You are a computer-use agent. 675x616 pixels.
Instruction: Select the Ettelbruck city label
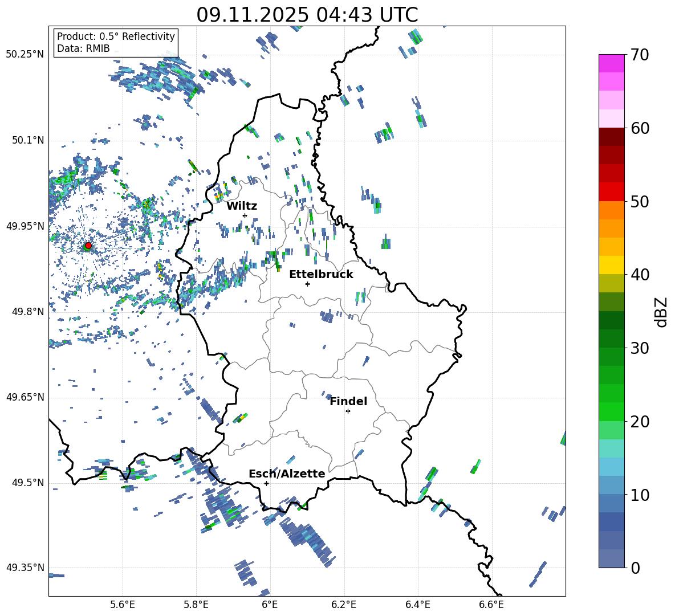(x=321, y=274)
